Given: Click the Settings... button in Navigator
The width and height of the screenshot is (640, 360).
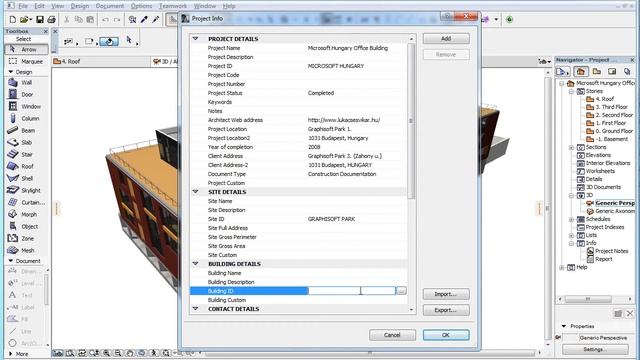Looking at the screenshot, I should coord(595,350).
